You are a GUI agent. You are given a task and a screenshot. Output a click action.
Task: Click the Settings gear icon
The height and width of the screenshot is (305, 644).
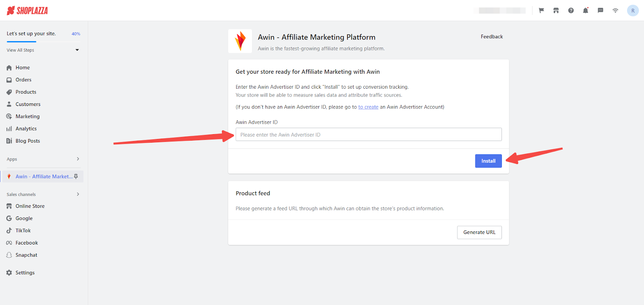click(x=9, y=273)
